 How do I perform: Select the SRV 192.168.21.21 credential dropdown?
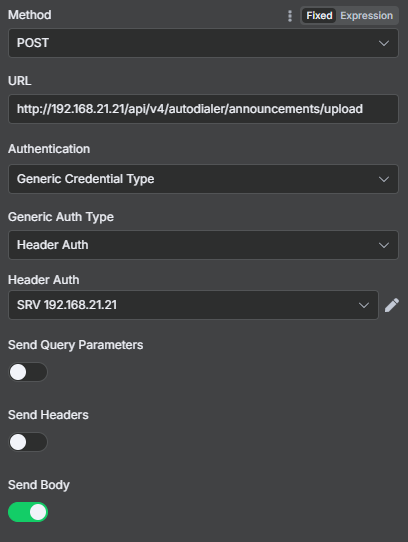tap(193, 305)
